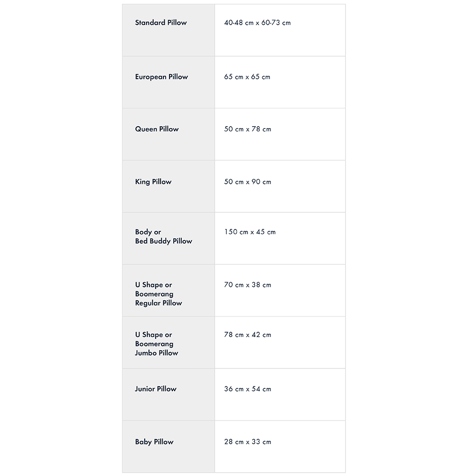Select the 150 cm x 45 cm value
Viewport: 476px width, 476px height.
pos(250,232)
